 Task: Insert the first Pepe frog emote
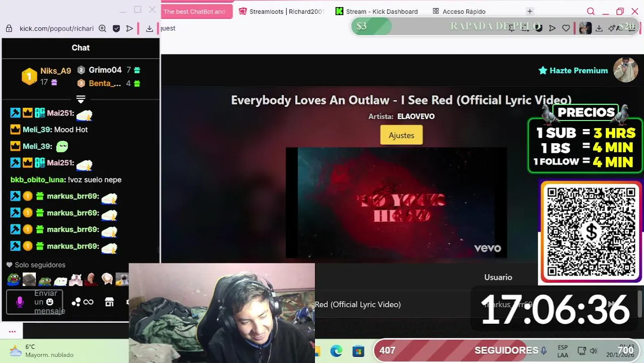[14, 279]
